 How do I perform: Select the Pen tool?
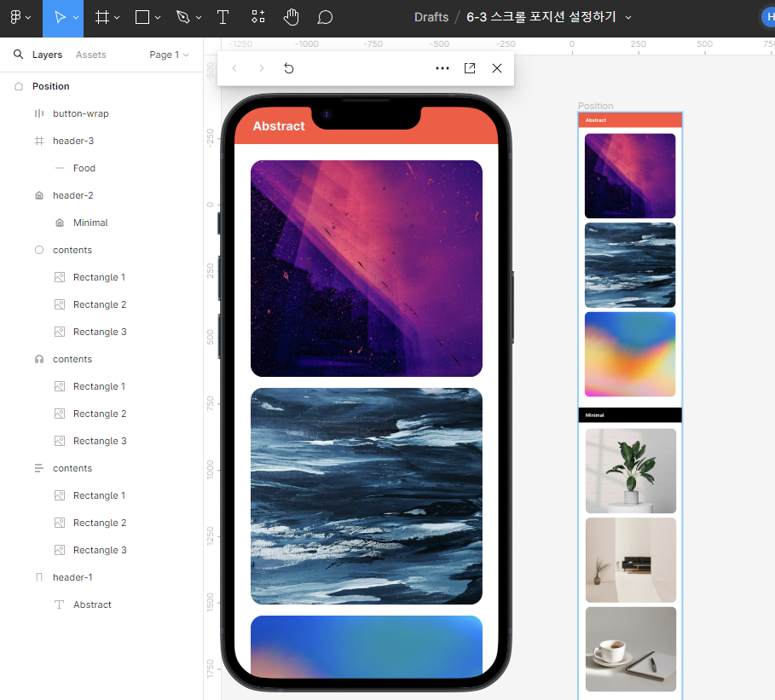(182, 17)
